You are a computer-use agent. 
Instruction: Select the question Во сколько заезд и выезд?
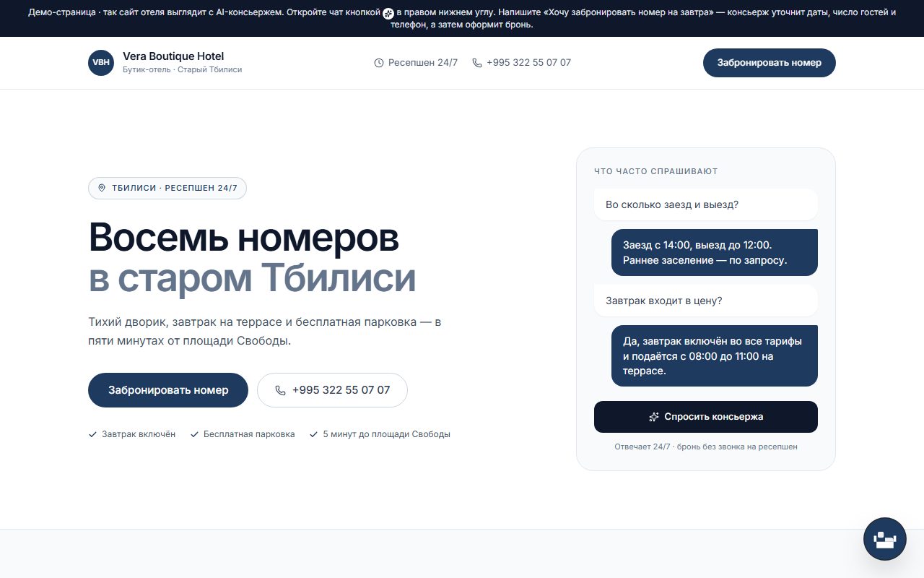706,204
